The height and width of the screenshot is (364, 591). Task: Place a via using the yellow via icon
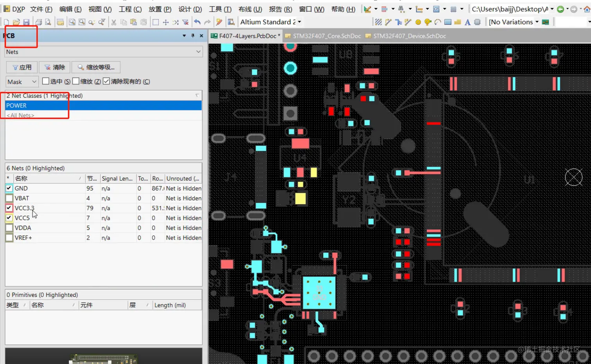(428, 22)
